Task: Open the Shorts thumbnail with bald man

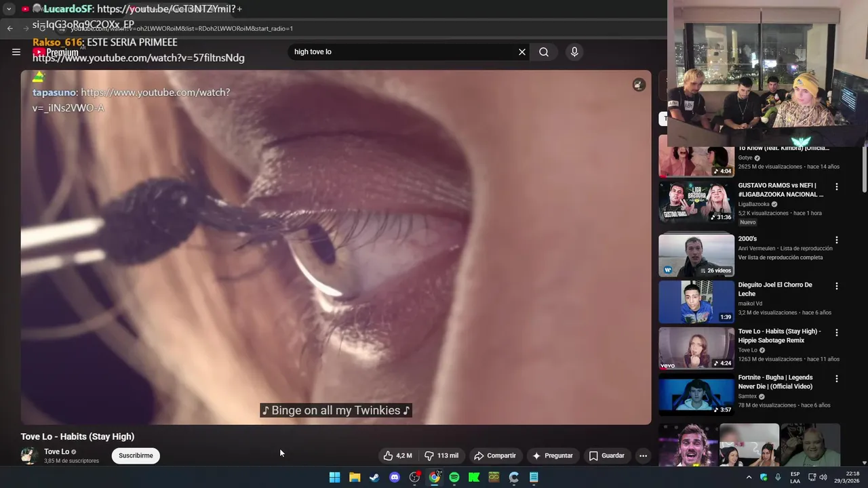Action: point(810,445)
